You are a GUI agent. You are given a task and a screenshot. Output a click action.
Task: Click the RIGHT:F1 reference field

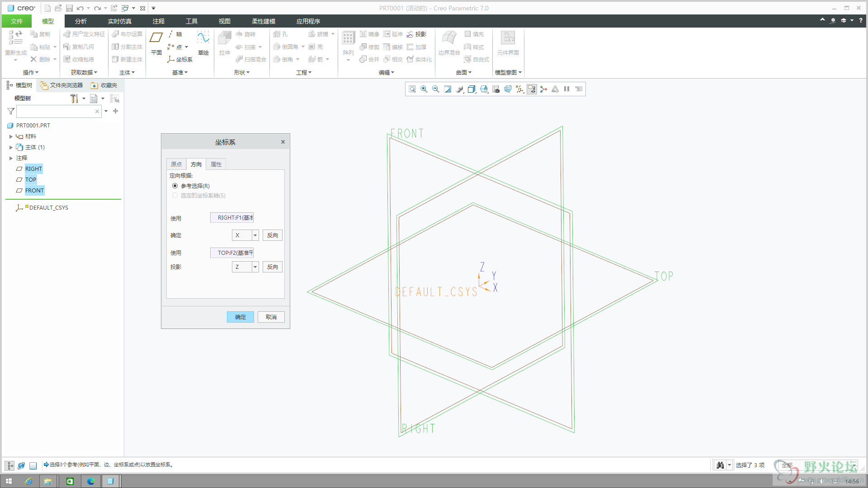232,217
